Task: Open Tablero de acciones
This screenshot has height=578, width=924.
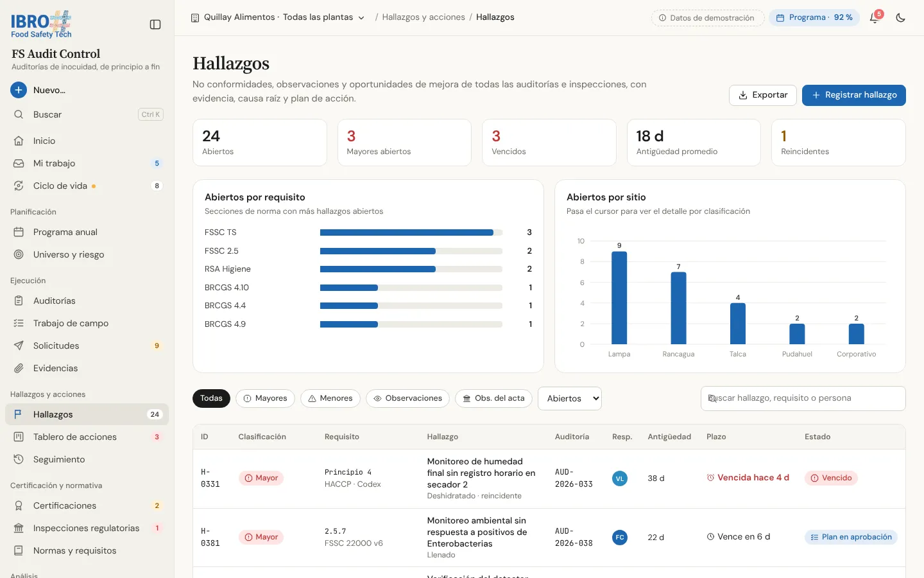Action: 87,437
